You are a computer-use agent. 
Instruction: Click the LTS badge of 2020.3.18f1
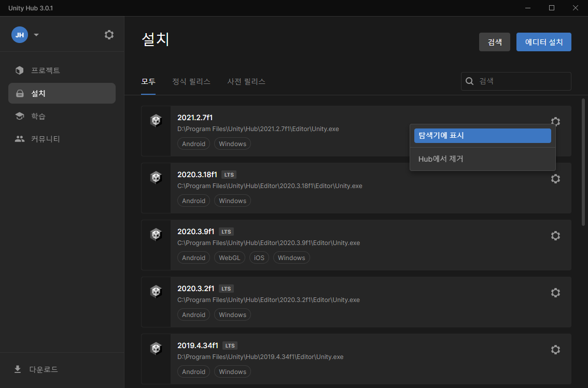pos(229,175)
